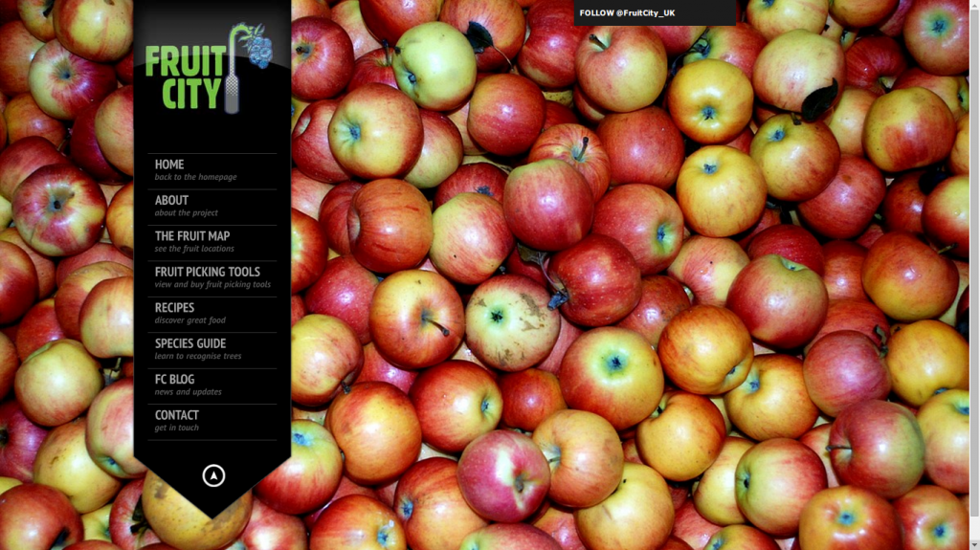Click the circular arrow icon below the menu
The image size is (980, 550).
(213, 475)
